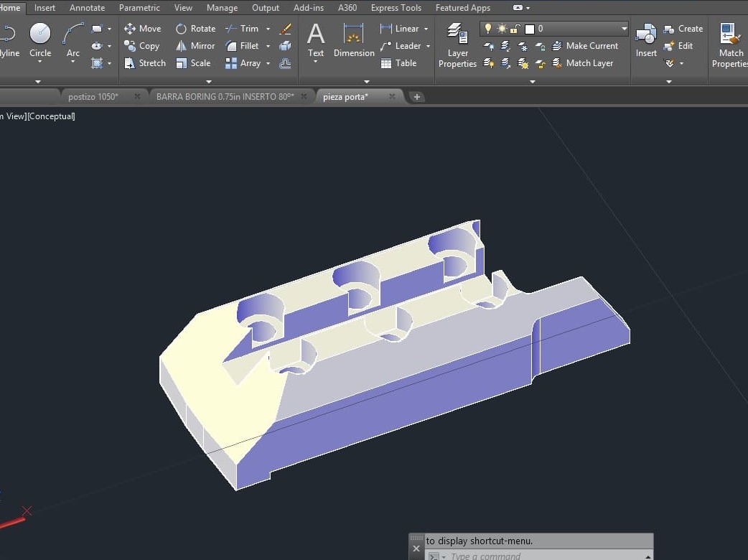Image resolution: width=748 pixels, height=560 pixels.
Task: Click the new drawing tab plus button
Action: 417,97
